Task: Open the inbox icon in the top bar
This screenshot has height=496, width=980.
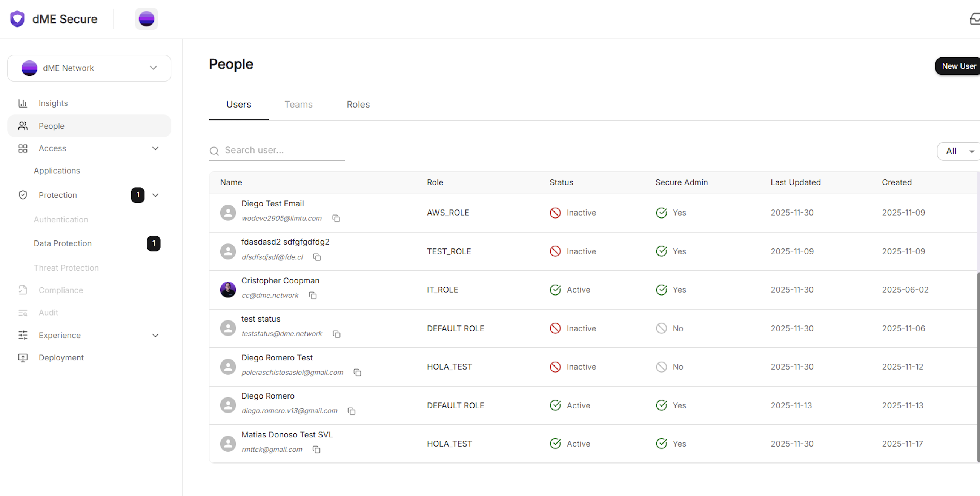Action: [974, 18]
